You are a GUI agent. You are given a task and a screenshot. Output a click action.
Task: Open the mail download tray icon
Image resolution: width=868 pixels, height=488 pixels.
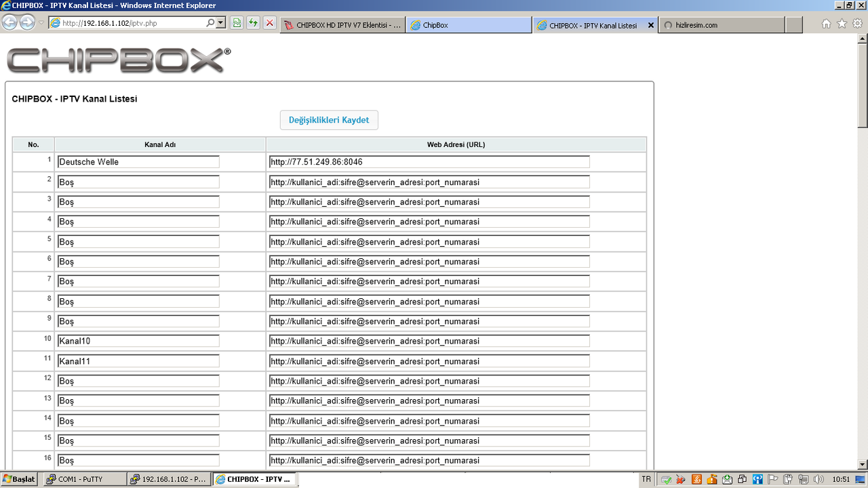727,480
